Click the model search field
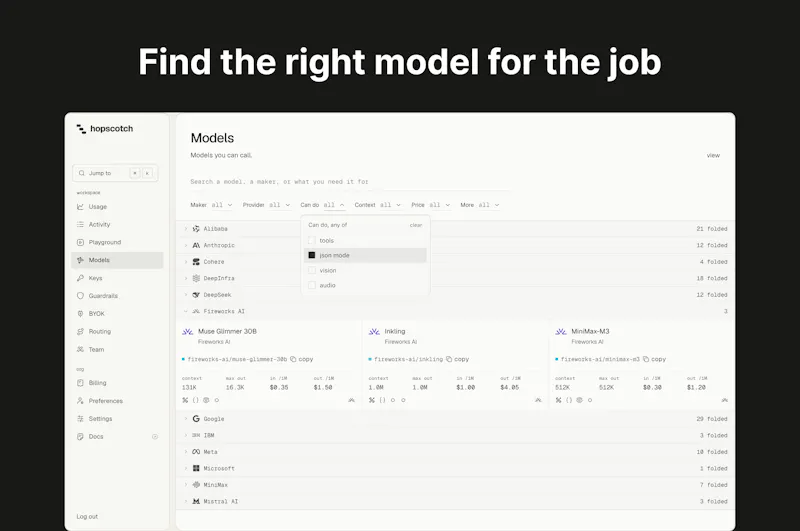The width and height of the screenshot is (800, 531). (x=349, y=182)
